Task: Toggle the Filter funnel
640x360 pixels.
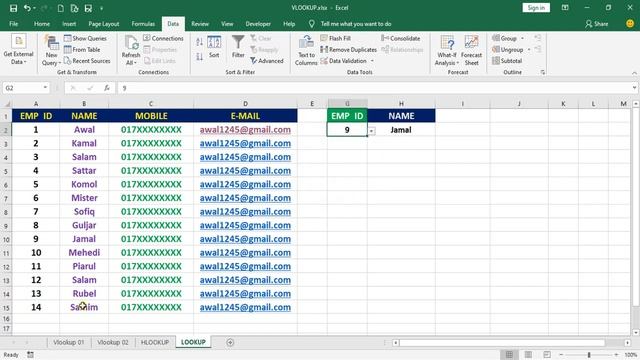Action: click(238, 47)
